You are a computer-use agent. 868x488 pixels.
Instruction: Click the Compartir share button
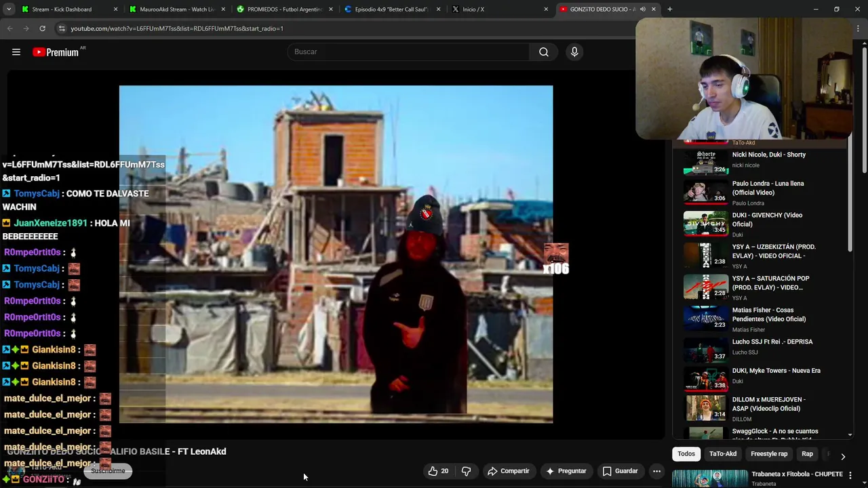tap(509, 471)
